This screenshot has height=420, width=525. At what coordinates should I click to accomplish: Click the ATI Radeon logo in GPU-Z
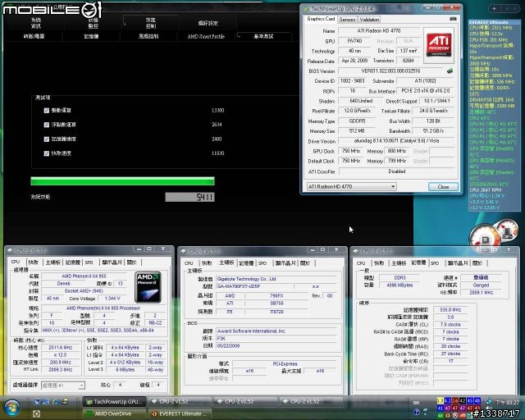(439, 45)
